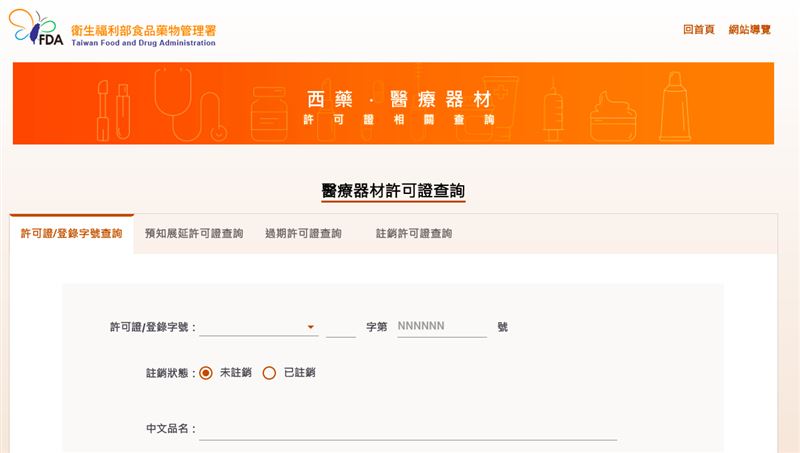Viewport: 800px width, 453px height.
Task: Click the NNNNNN license number field
Action: tap(442, 326)
